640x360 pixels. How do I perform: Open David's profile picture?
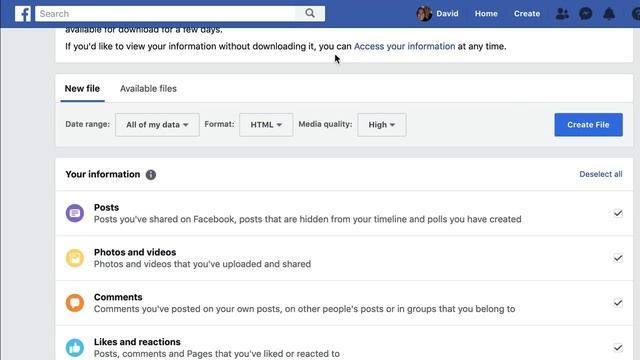424,13
